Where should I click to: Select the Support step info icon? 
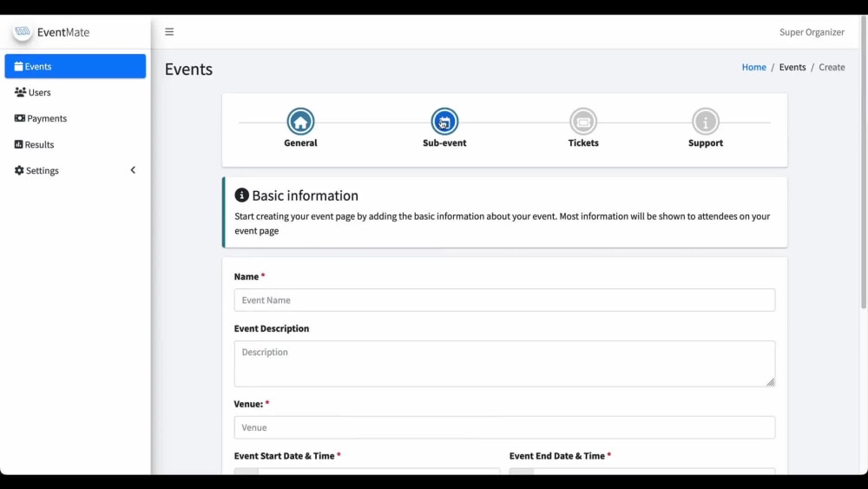pyautogui.click(x=705, y=122)
